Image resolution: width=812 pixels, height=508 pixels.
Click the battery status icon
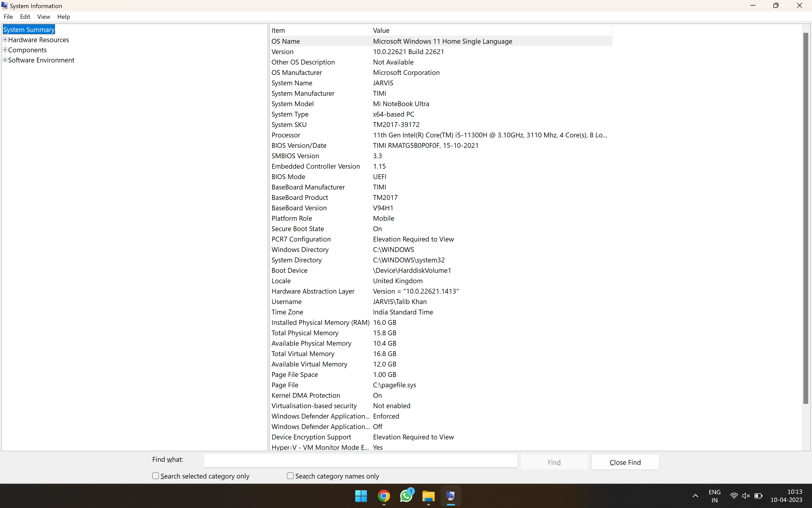tap(758, 496)
